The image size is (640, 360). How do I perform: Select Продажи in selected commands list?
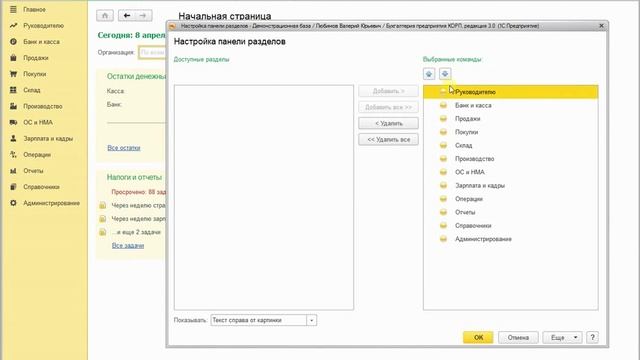(511, 119)
